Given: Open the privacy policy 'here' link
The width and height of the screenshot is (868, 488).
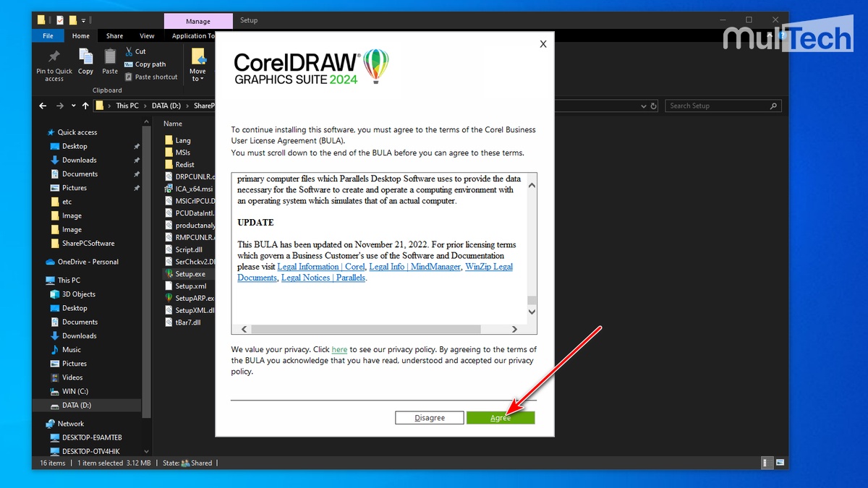Looking at the screenshot, I should (339, 350).
